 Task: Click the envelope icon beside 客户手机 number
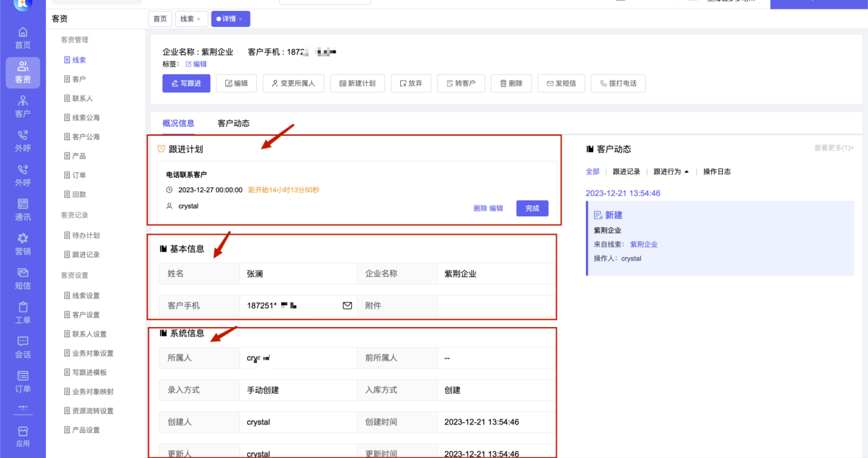coord(347,305)
